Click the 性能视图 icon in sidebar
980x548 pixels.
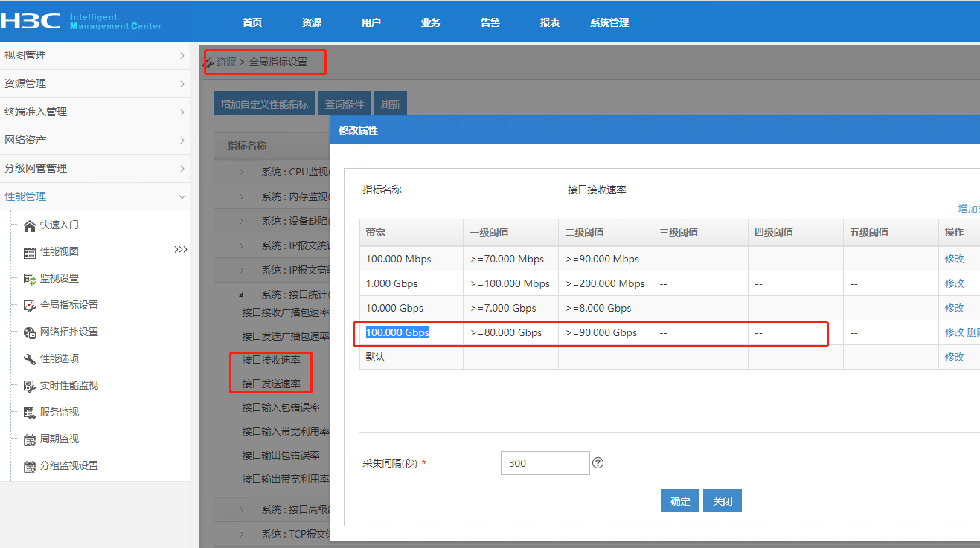pos(30,252)
